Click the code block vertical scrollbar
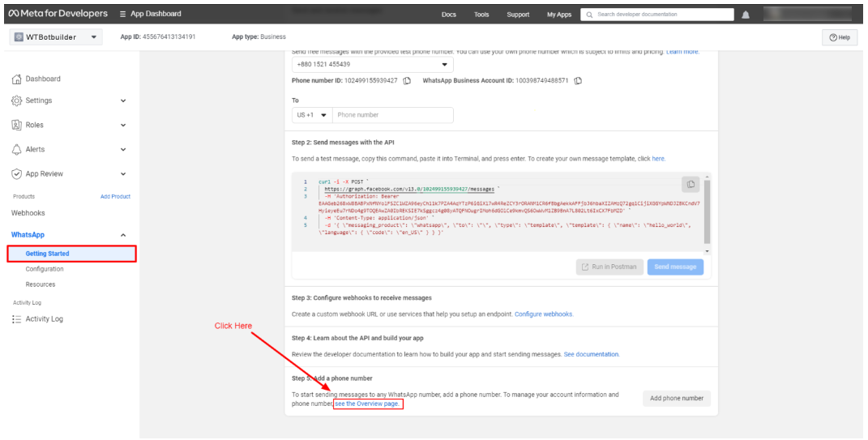Image resolution: width=868 pixels, height=440 pixels. [707, 212]
